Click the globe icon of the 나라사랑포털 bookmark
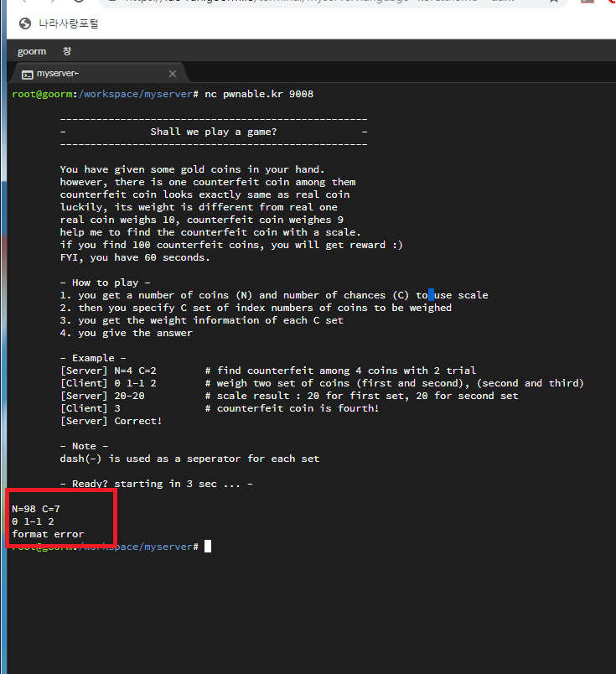 (24, 23)
